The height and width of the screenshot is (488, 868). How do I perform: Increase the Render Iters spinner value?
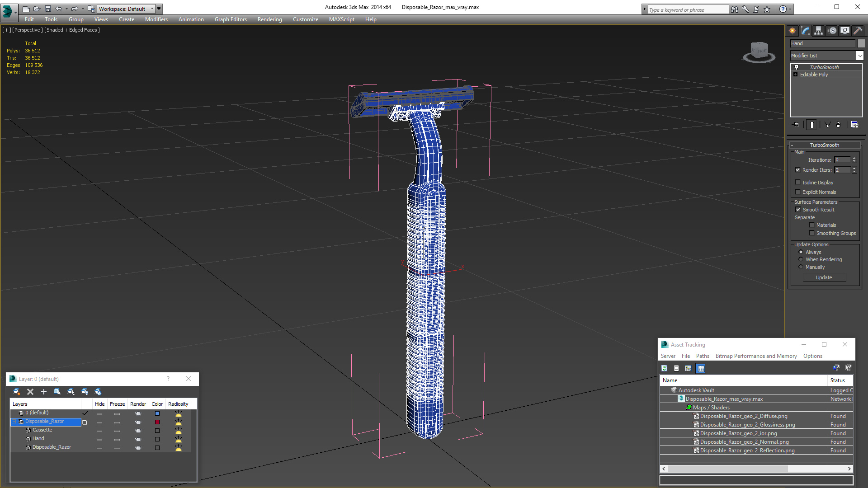pyautogui.click(x=854, y=168)
